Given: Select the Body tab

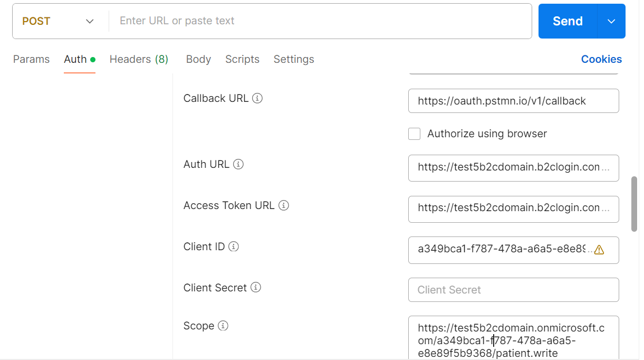Looking at the screenshot, I should click(x=198, y=59).
